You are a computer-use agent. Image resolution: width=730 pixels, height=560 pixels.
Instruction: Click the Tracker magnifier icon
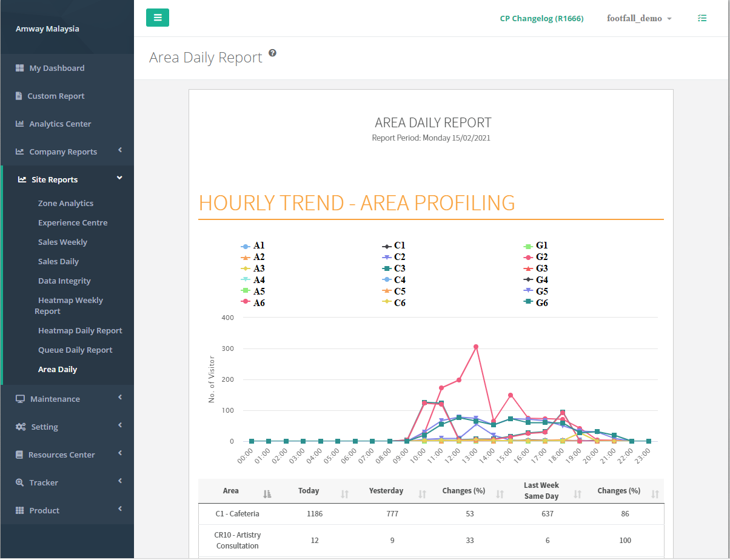click(x=19, y=482)
